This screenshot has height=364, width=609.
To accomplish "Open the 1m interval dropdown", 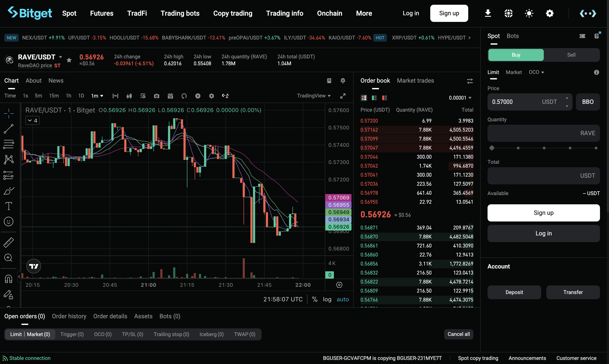I will [97, 96].
